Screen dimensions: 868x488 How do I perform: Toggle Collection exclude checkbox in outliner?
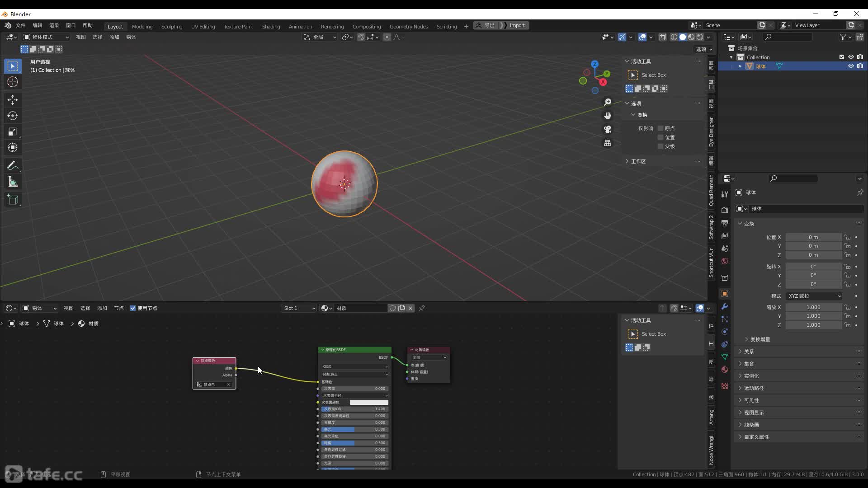(x=842, y=57)
